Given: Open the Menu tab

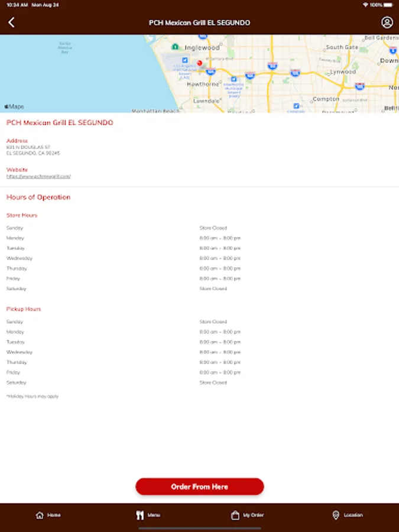Looking at the screenshot, I should pos(148,515).
